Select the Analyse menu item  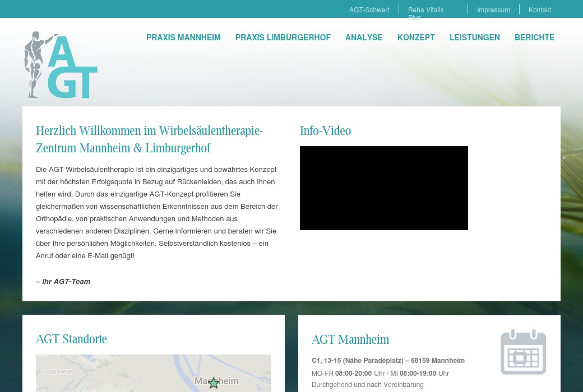click(364, 38)
